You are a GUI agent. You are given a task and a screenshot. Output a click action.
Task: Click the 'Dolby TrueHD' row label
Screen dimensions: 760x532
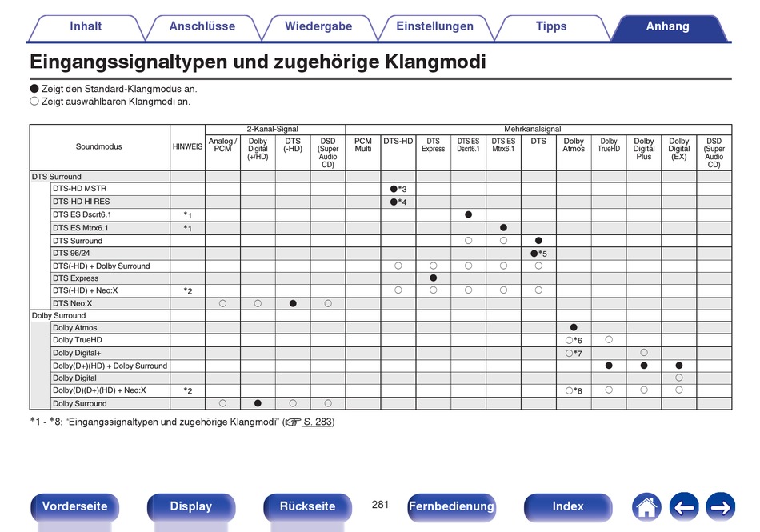78,340
